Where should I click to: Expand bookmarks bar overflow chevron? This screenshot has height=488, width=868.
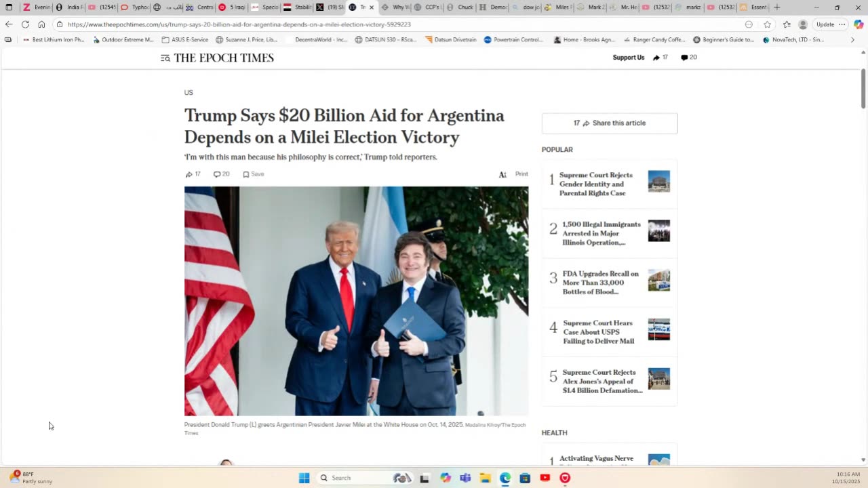coord(852,40)
